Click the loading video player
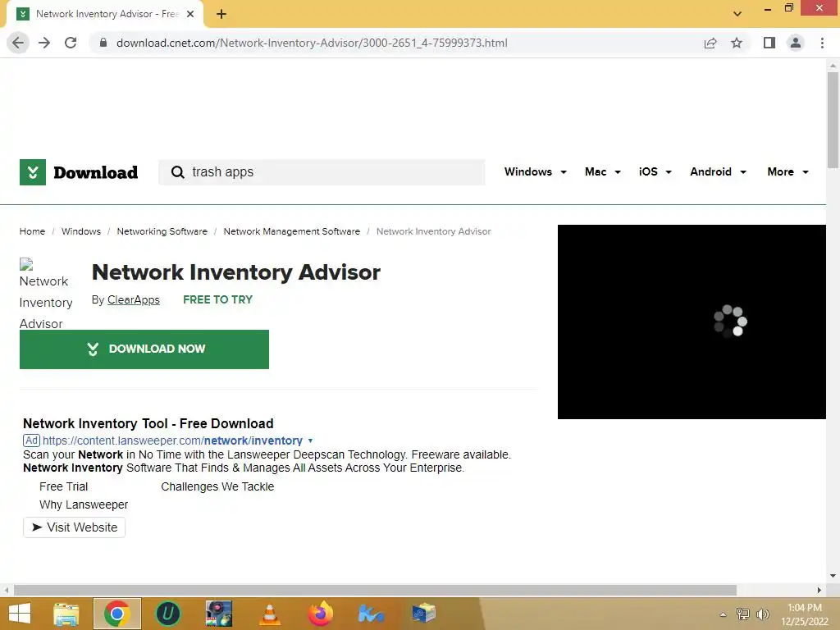The image size is (840, 630). coord(692,322)
